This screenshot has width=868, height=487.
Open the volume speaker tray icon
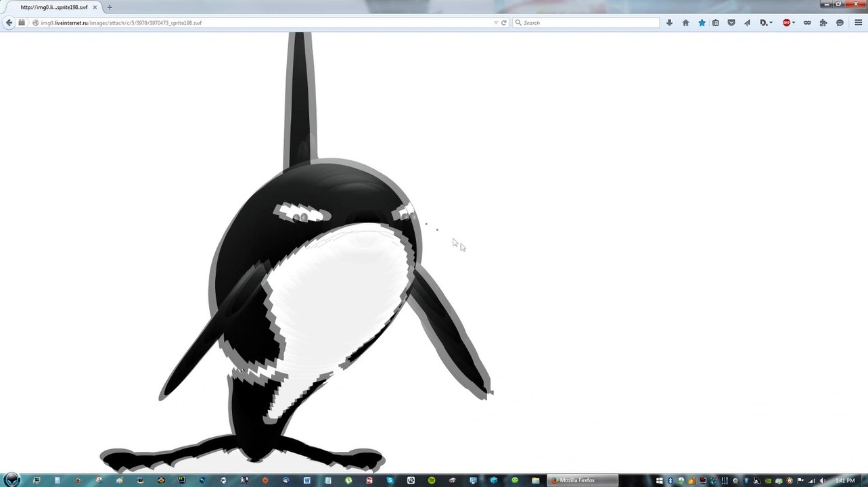click(x=823, y=481)
